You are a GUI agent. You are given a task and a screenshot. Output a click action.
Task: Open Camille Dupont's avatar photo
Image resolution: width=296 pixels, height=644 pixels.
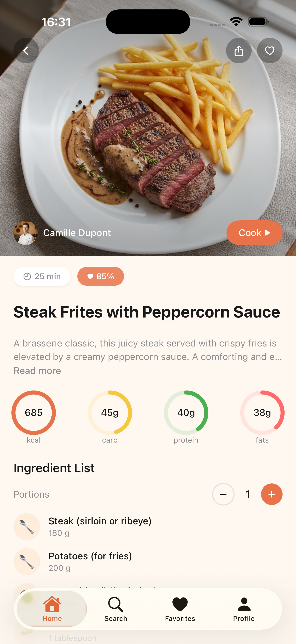point(26,233)
